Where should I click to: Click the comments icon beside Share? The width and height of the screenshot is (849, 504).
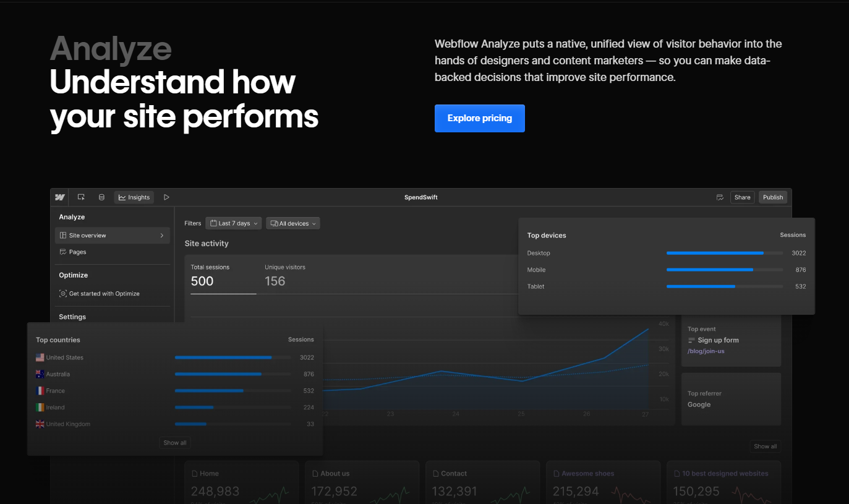pos(720,197)
